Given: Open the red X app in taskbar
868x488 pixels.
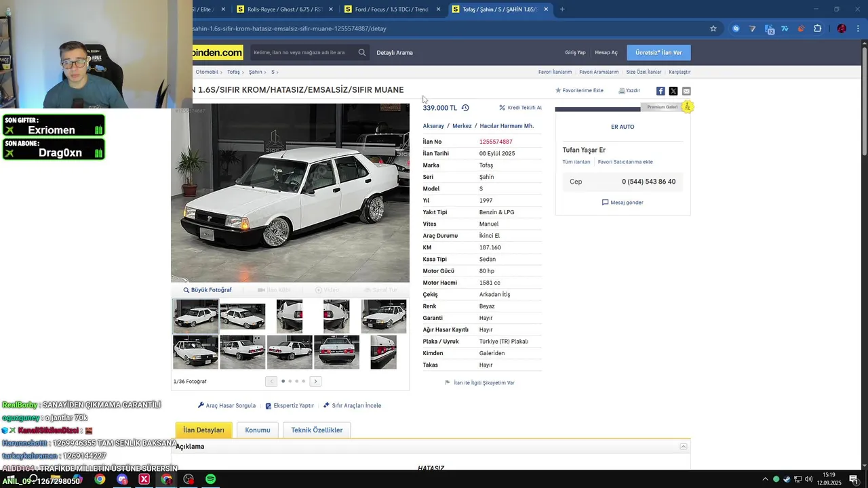Looking at the screenshot, I should (x=144, y=479).
